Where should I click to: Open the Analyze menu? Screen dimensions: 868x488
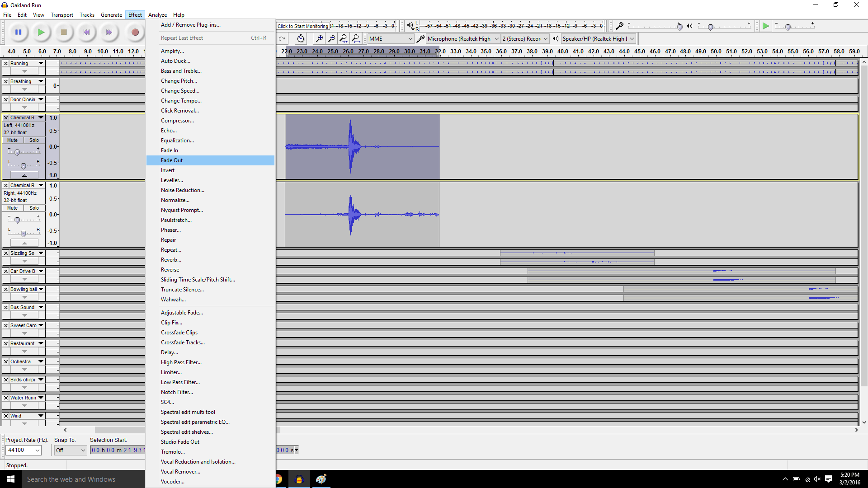coord(157,15)
